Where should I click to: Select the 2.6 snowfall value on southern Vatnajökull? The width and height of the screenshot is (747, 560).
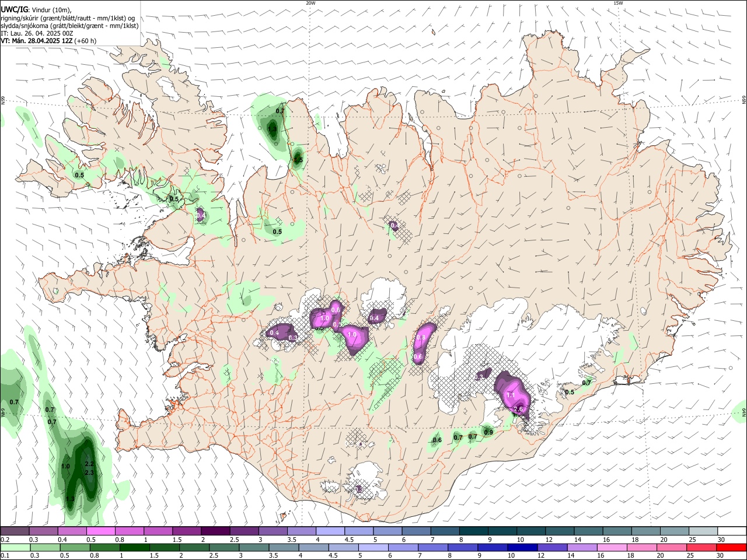pos(517,409)
